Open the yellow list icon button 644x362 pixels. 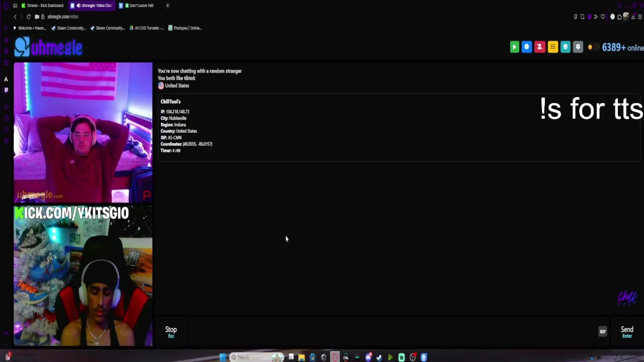[x=552, y=47]
